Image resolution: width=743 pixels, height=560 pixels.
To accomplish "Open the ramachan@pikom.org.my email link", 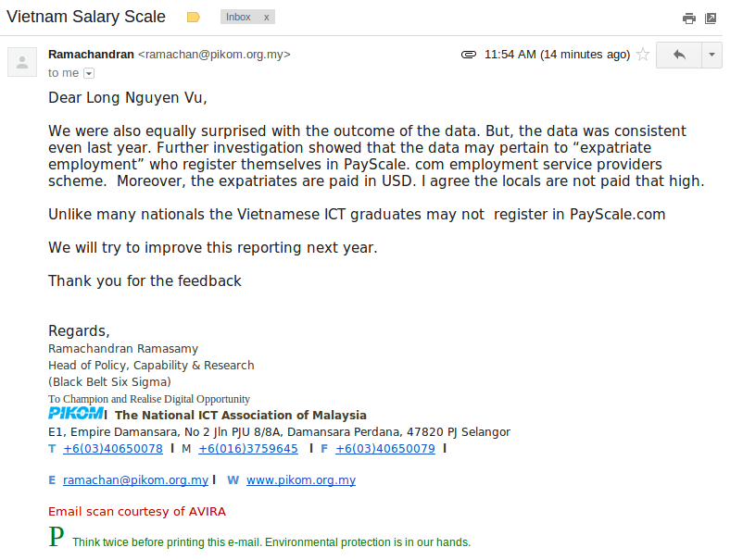I will tap(135, 480).
